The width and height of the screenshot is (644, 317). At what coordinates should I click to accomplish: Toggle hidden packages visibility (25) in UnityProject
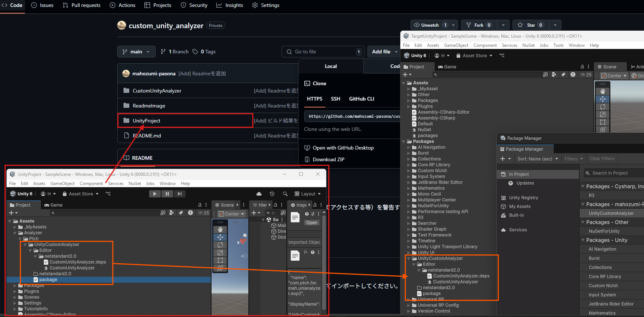[x=203, y=213]
